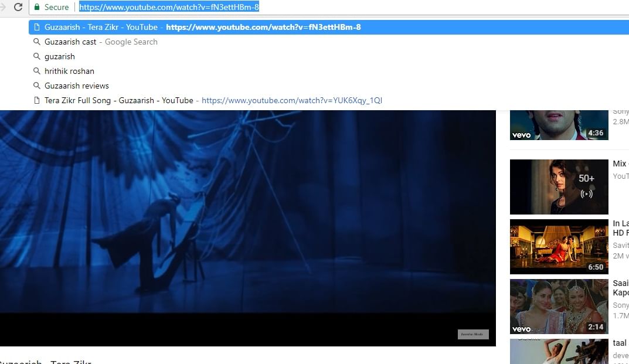Click the 'taal' video title text
The image size is (629, 364).
620,343
